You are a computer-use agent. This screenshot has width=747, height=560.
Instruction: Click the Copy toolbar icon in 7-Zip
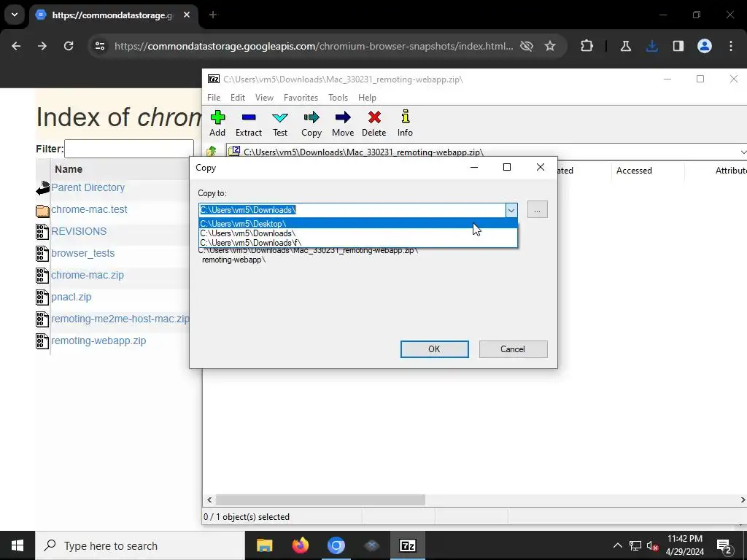click(x=311, y=123)
